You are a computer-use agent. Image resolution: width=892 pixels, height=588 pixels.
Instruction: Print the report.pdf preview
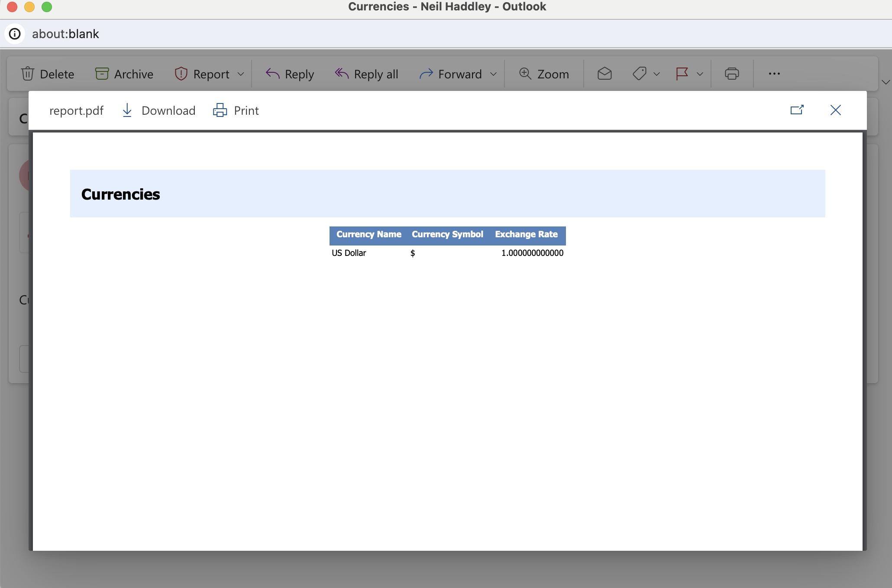236,110
